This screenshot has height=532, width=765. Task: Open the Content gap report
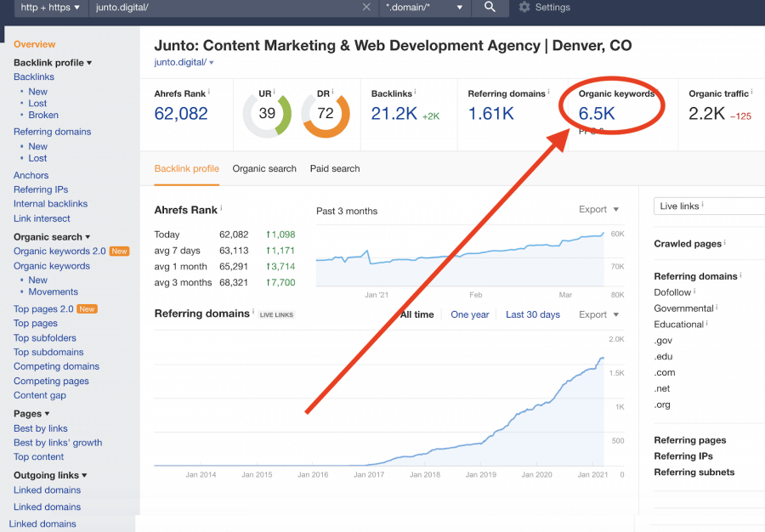tap(39, 395)
